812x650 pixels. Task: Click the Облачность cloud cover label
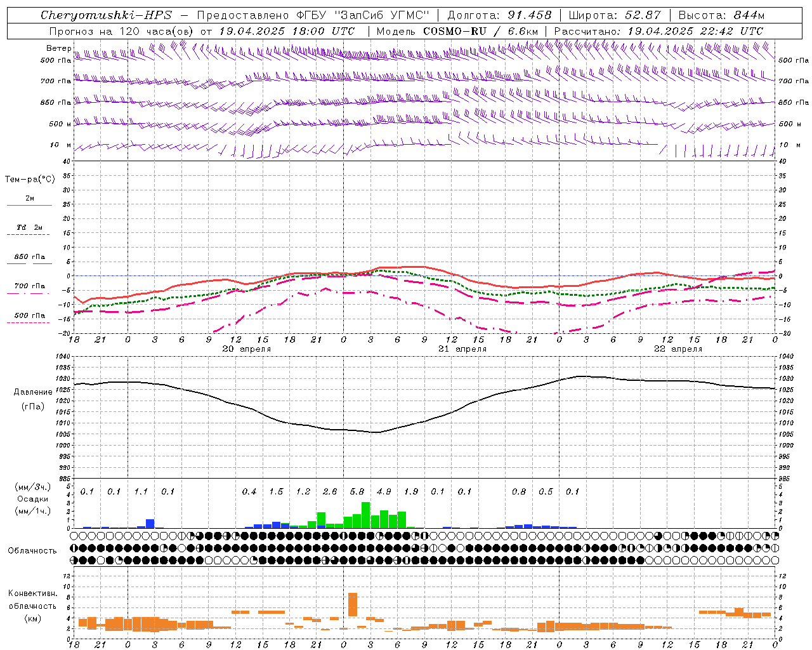[32, 551]
